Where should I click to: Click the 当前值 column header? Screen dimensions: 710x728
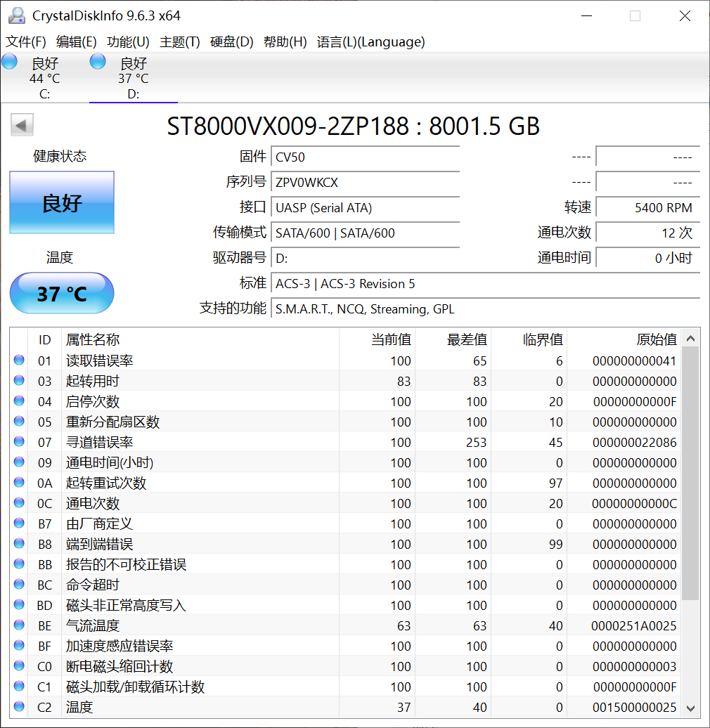pyautogui.click(x=377, y=339)
